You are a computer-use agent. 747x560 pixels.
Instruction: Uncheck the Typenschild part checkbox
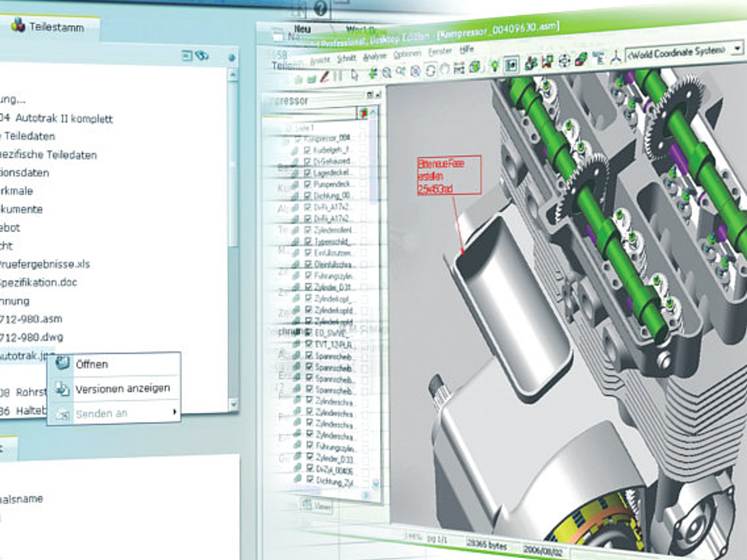coord(308,241)
